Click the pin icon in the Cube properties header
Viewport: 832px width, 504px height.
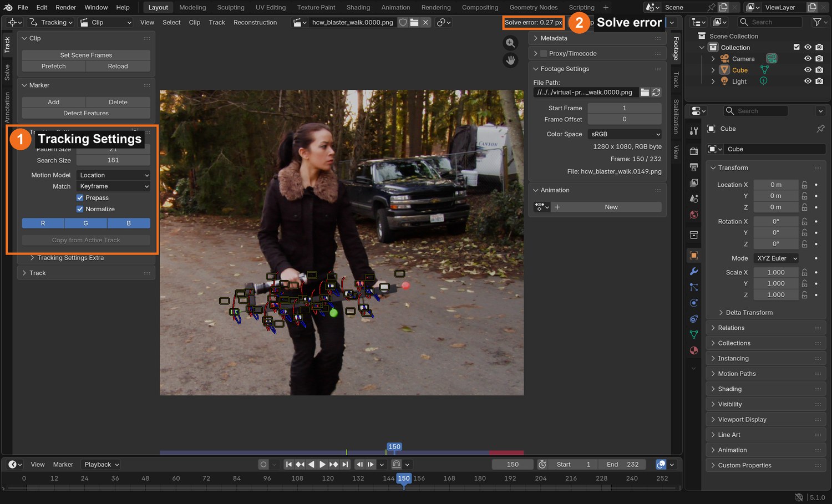820,129
